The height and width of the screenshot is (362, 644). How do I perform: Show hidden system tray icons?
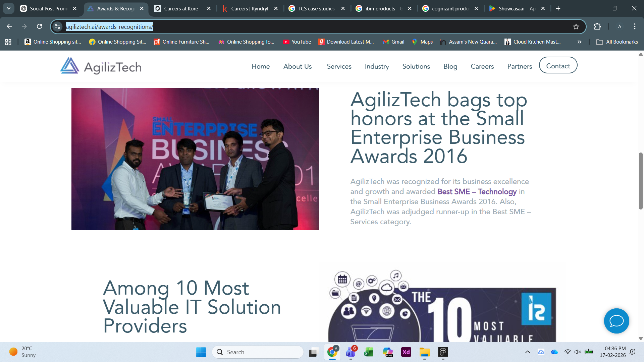click(528, 352)
